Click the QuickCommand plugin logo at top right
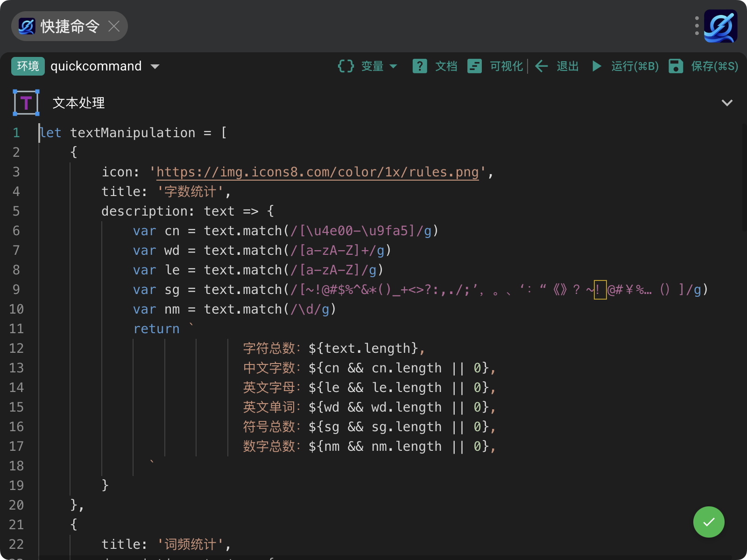Viewport: 747px width, 560px height. [x=720, y=26]
